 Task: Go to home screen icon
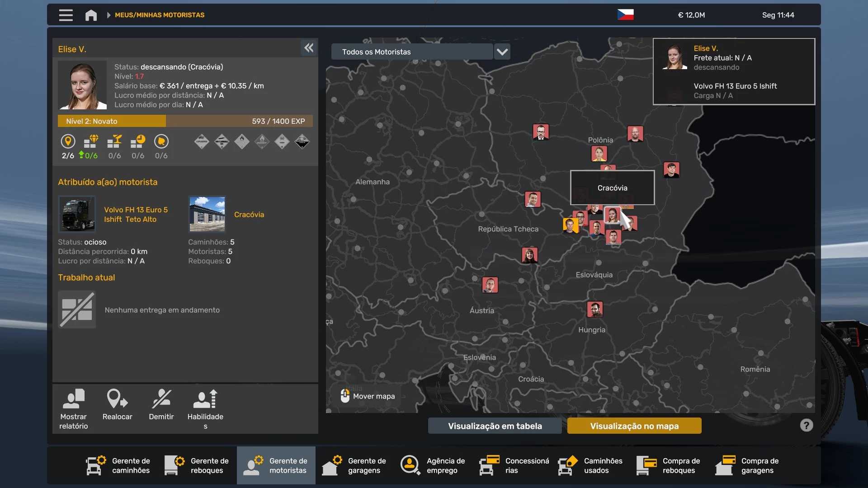tap(91, 15)
